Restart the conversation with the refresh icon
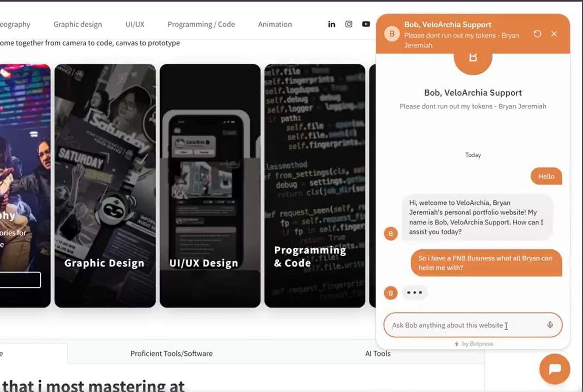Image resolution: width=583 pixels, height=392 pixels. [538, 34]
